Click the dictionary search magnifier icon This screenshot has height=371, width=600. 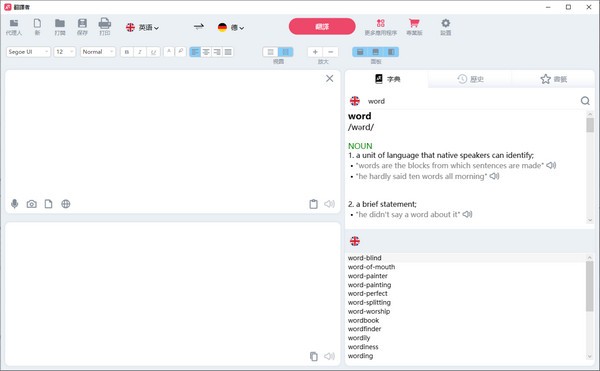[x=585, y=101]
